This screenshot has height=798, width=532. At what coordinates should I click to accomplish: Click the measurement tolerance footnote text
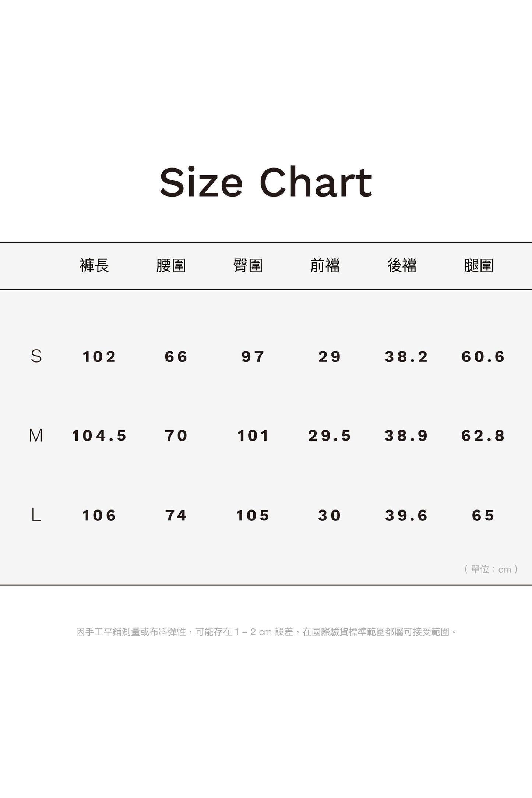(x=266, y=632)
